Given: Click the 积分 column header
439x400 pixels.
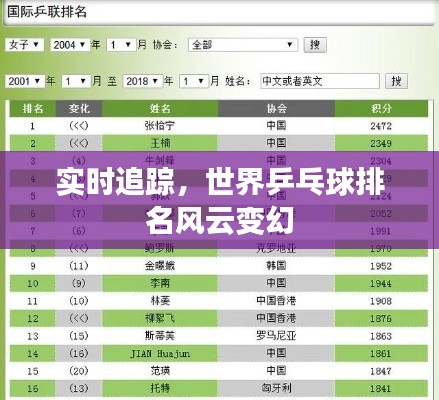Looking at the screenshot, I should pos(381,108).
